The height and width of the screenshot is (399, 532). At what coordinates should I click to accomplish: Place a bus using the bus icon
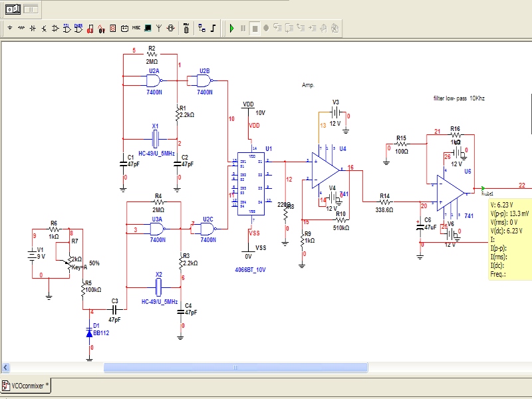coord(213,29)
